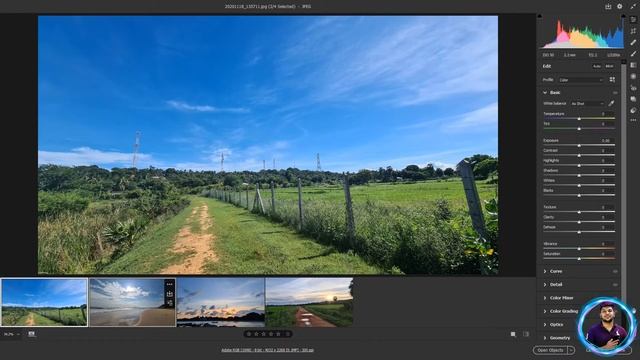Select the Crop and Rotate tool
Screen dimensions: 640x360
point(633,31)
